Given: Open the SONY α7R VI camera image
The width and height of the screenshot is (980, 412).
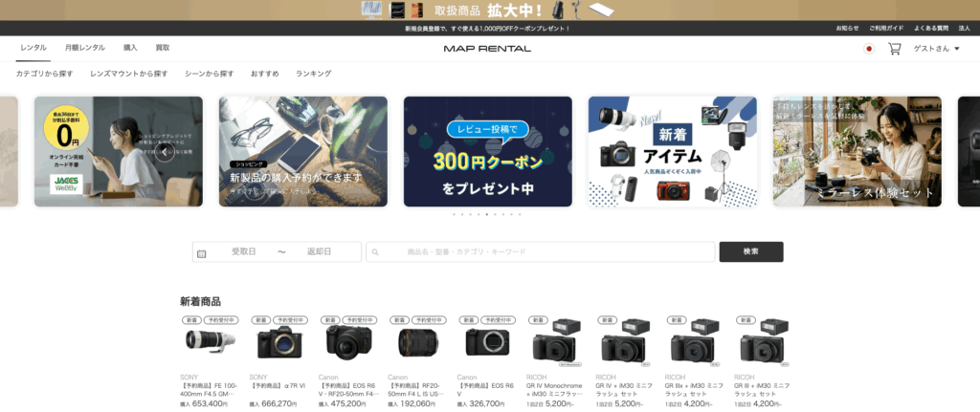Looking at the screenshot, I should (279, 342).
